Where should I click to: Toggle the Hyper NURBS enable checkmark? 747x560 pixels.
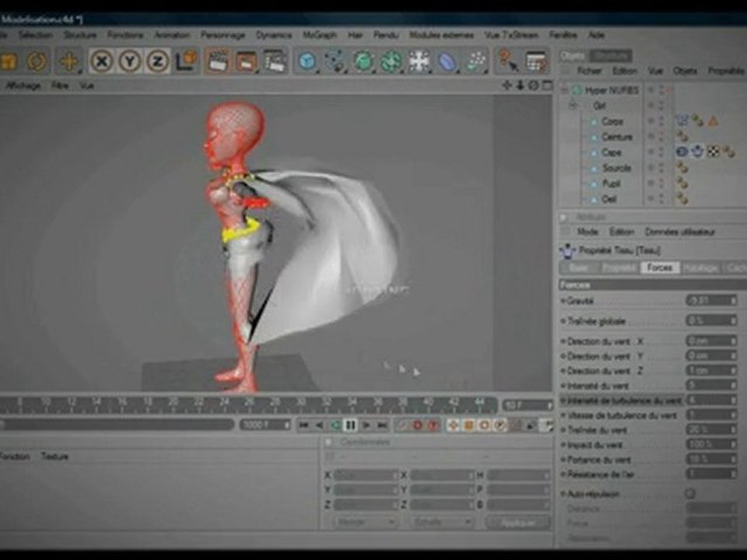point(670,90)
